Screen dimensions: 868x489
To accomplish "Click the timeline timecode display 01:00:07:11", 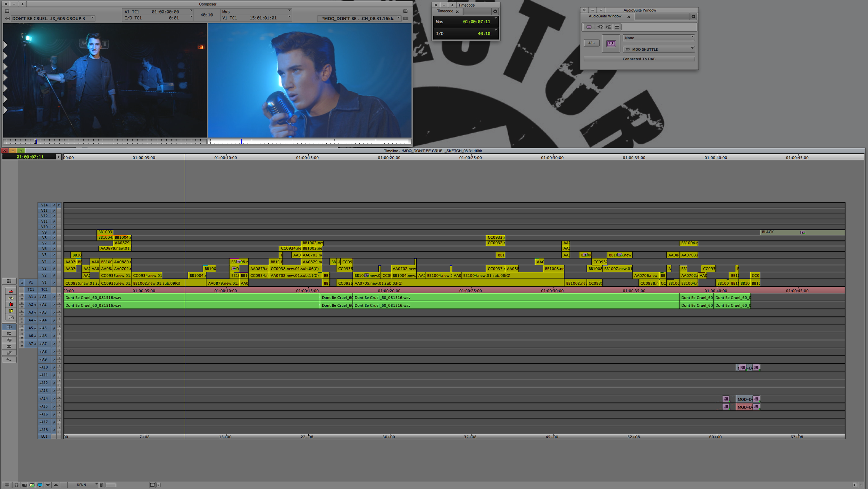I will pyautogui.click(x=30, y=157).
